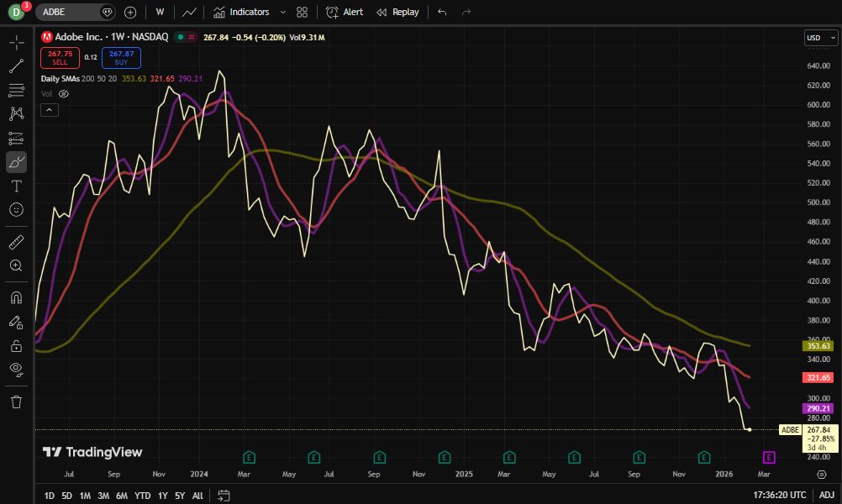Toggle the ADJ adjusted data setting
Screen dimensions: 842x504
click(826, 495)
